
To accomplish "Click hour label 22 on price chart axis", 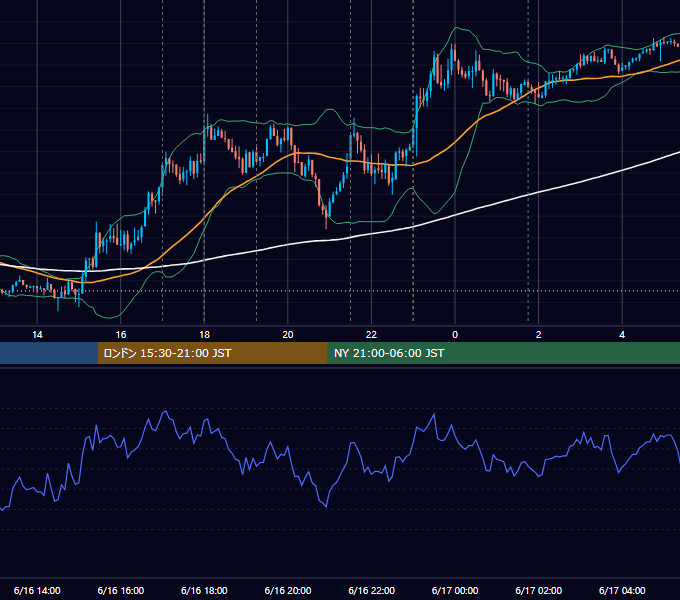I will 371,334.
